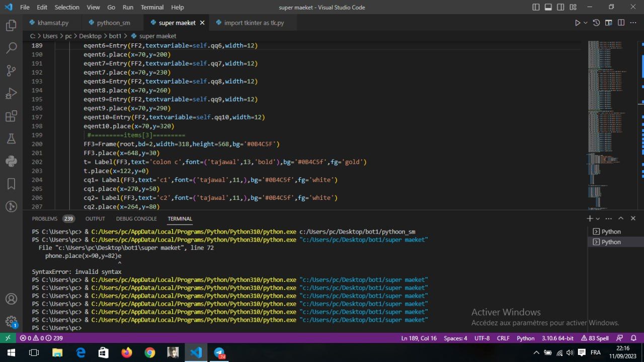
Task: Open the Testing flask icon
Action: [11, 138]
